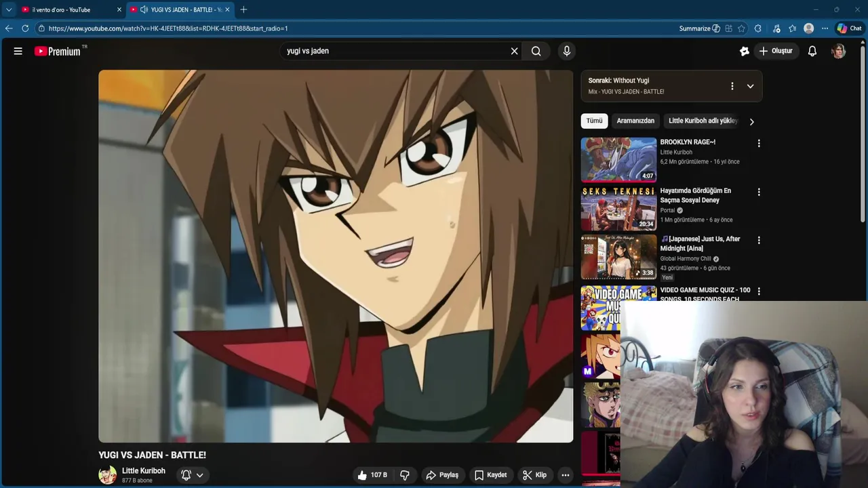This screenshot has width=868, height=488.
Task: Open the apps icon next to Summarize
Action: [728, 28]
